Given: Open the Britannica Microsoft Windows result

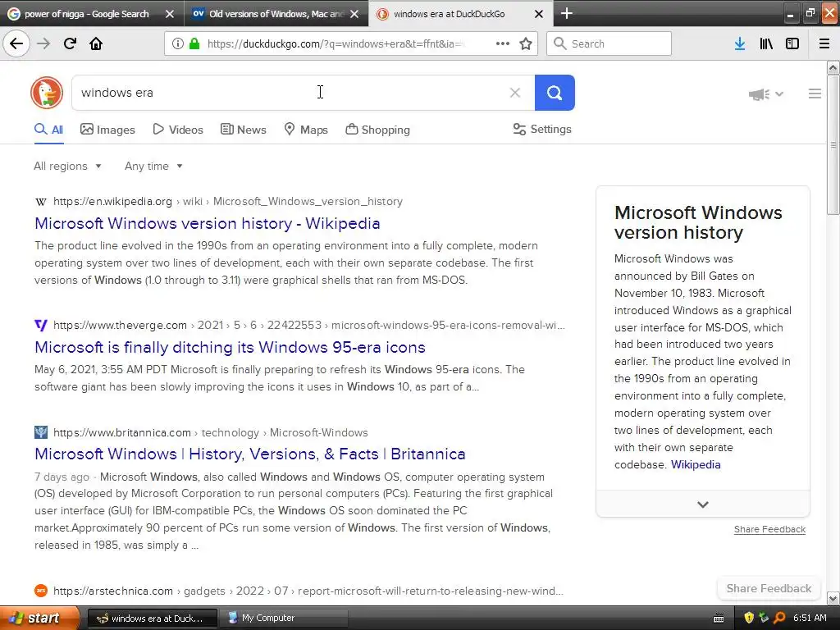Looking at the screenshot, I should (249, 454).
